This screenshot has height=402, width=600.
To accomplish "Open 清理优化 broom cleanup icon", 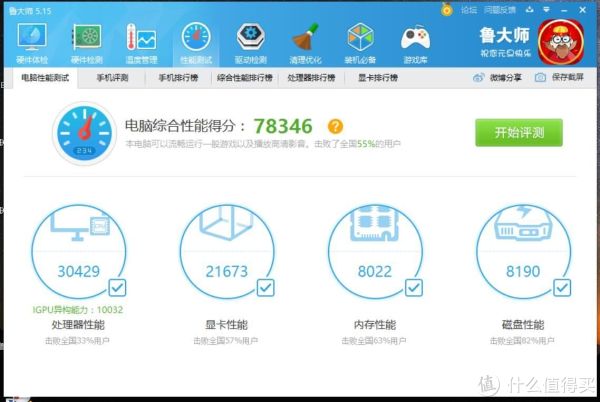I will tap(305, 42).
